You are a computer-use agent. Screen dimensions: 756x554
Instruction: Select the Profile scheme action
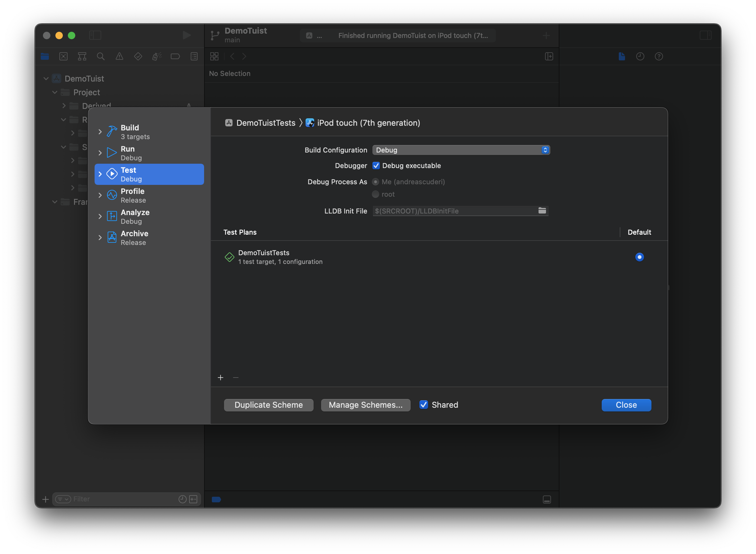point(149,195)
